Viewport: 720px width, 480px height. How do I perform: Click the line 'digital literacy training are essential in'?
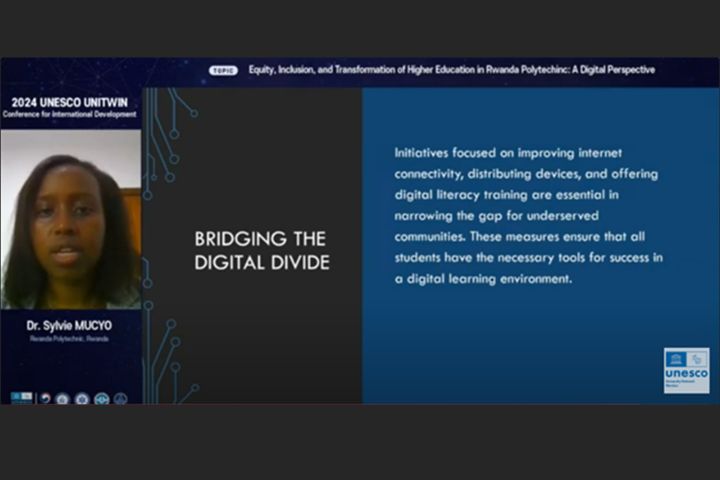coord(506,195)
